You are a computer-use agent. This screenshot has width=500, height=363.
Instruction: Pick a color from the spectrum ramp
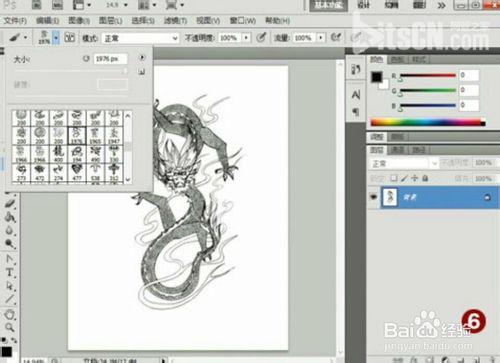[428, 122]
